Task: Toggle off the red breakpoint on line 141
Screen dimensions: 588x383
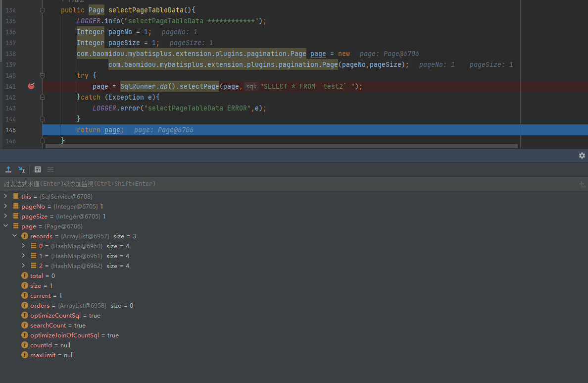Action: [x=31, y=86]
